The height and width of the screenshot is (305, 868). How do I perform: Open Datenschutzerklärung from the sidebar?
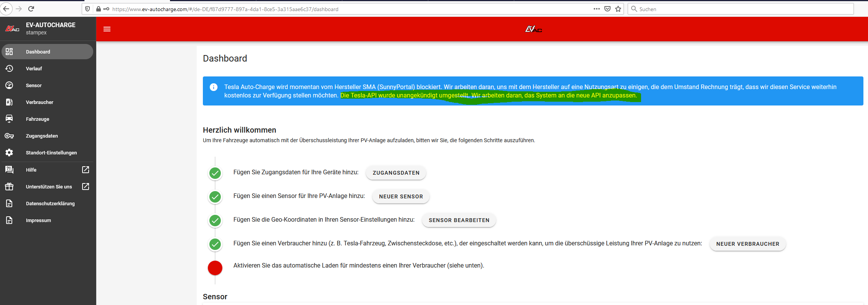tap(50, 203)
